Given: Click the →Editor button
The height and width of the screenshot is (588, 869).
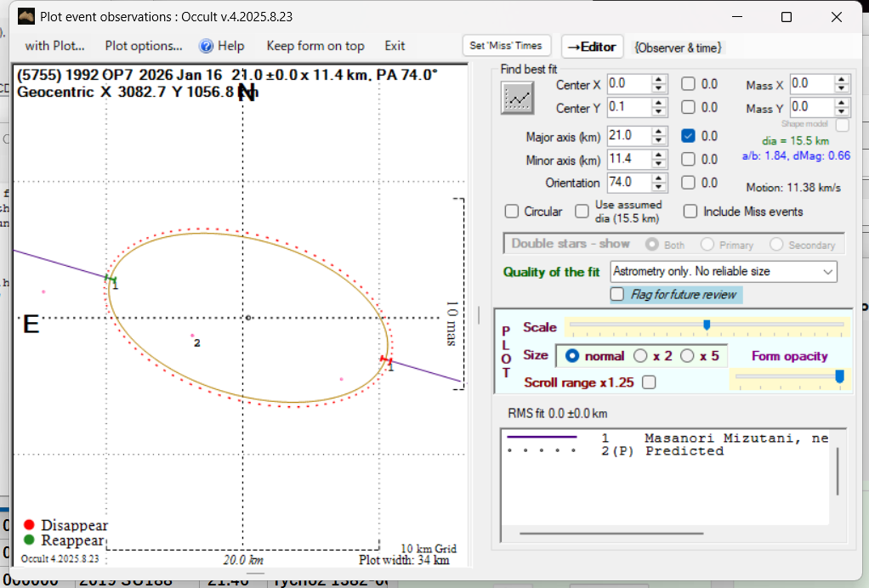Looking at the screenshot, I should 593,47.
